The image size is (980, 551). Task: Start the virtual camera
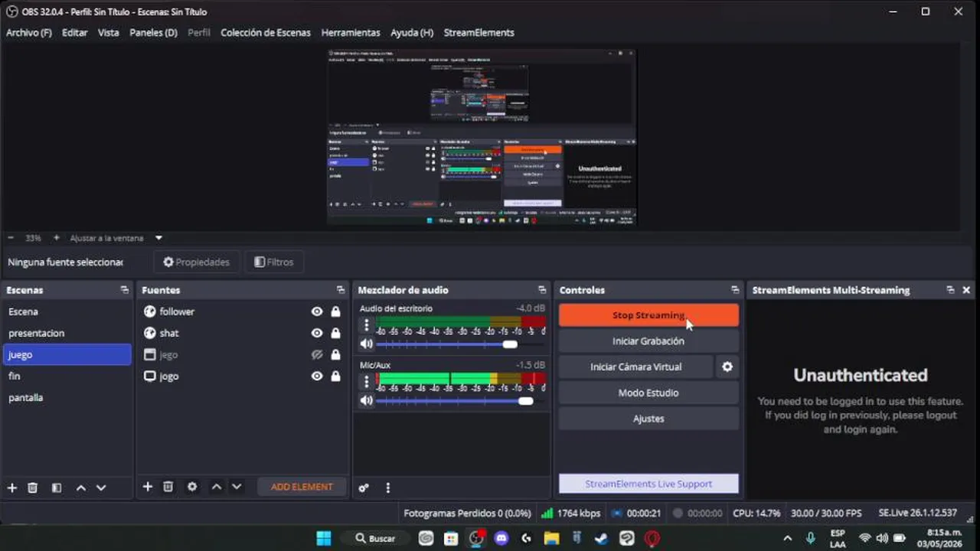635,367
